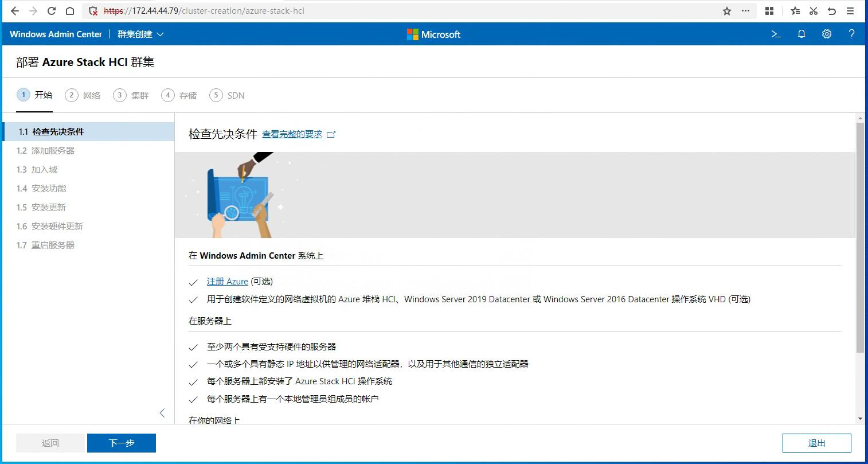View the insecure connection warning icon
The height and width of the screenshot is (464, 868).
(x=93, y=11)
